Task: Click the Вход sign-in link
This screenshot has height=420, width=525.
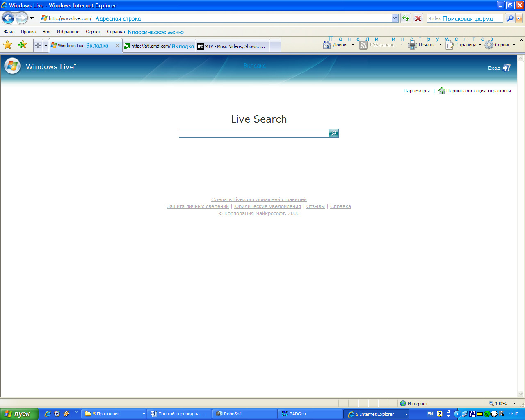Action: [x=499, y=68]
